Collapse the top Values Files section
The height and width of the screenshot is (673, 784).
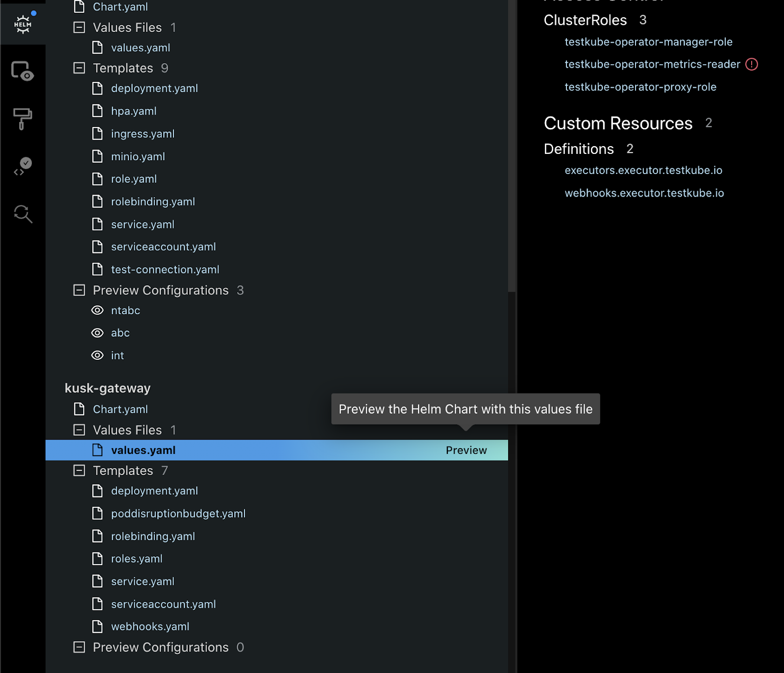pos(79,27)
